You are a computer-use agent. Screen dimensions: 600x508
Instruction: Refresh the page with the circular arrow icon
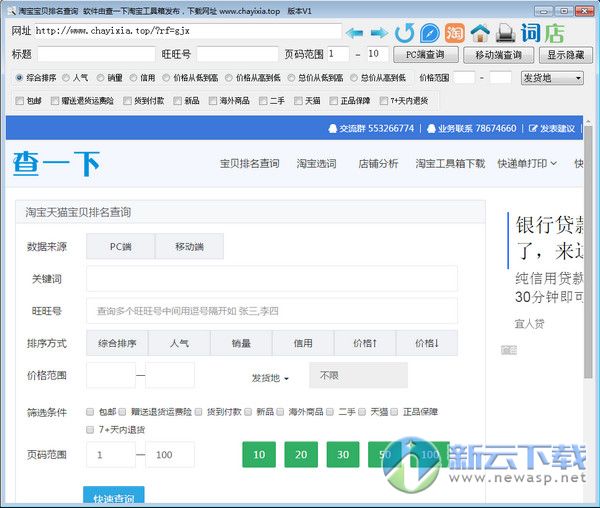[x=404, y=33]
